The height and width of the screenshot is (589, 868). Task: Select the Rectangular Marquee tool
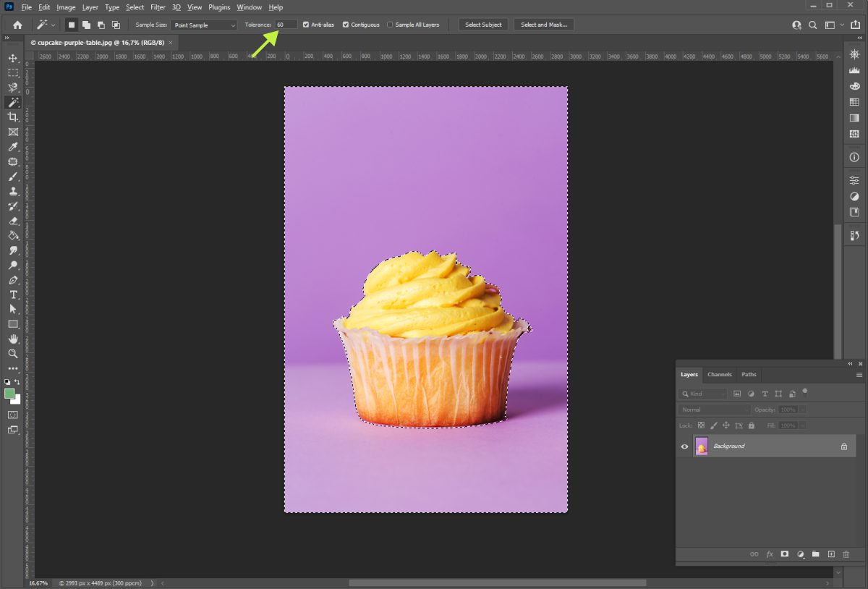[13, 72]
